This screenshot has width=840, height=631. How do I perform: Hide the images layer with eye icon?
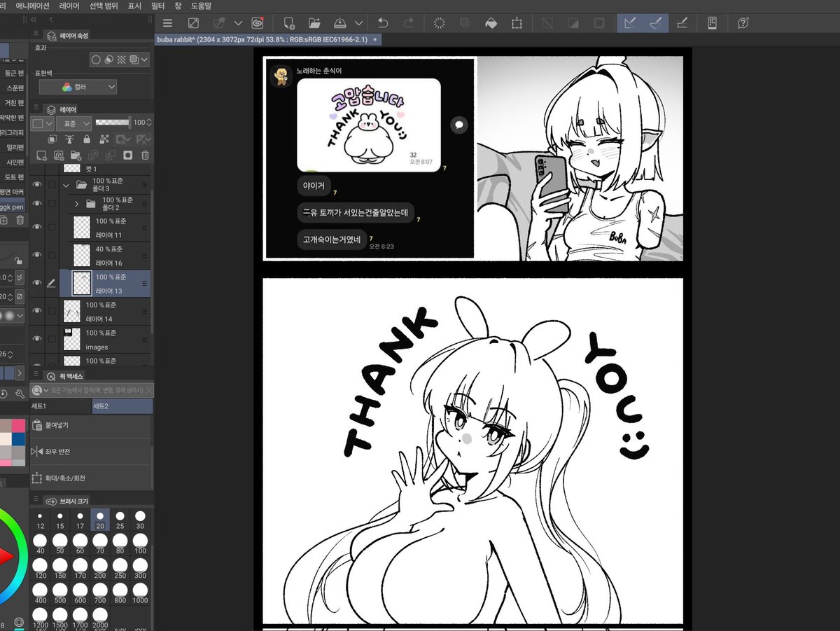pos(38,339)
